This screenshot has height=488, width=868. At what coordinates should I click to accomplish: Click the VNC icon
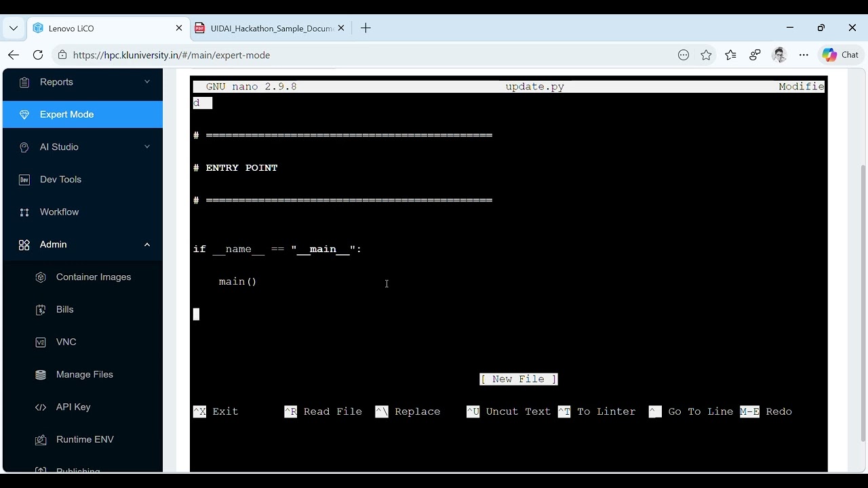click(x=41, y=342)
